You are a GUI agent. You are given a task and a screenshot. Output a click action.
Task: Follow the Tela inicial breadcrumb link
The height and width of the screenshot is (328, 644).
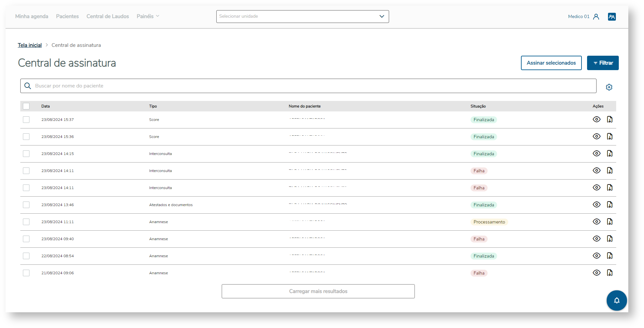(30, 45)
